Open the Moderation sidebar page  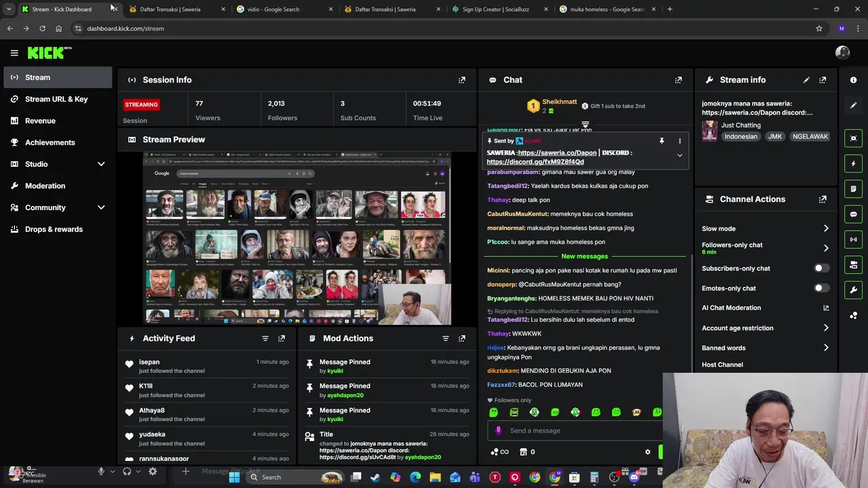point(58,186)
